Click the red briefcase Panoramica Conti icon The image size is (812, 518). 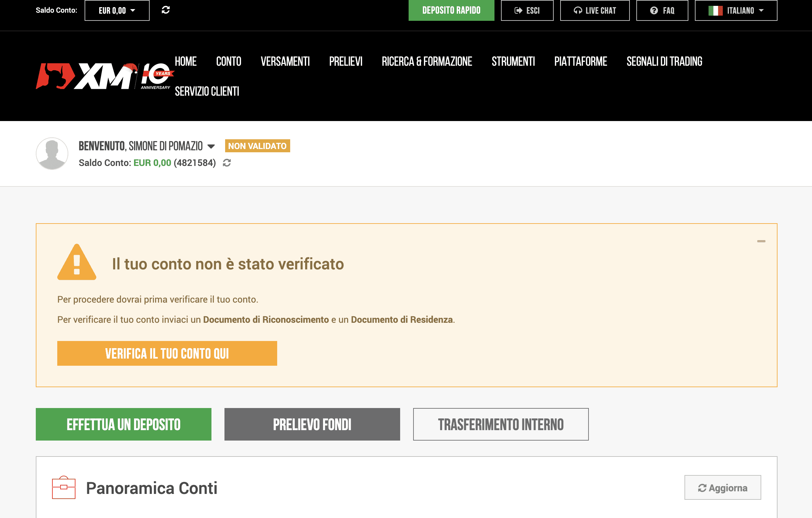coord(64,487)
